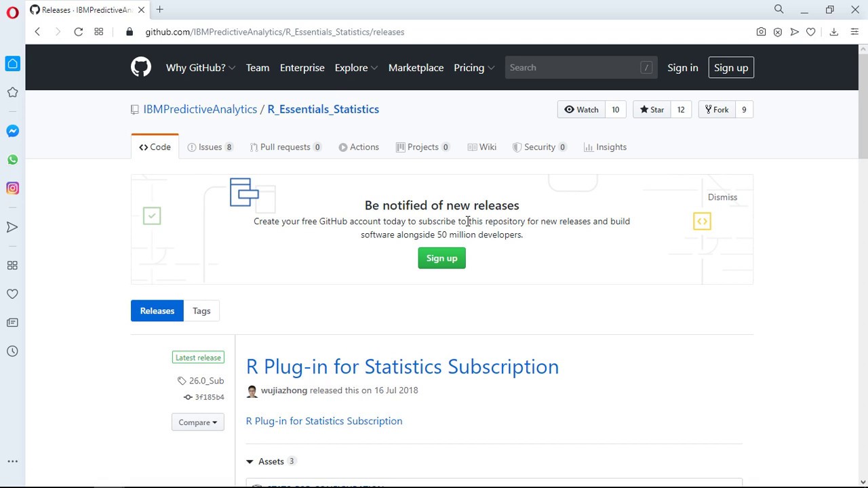This screenshot has height=488, width=868.
Task: Click the site padlock icon
Action: [130, 32]
